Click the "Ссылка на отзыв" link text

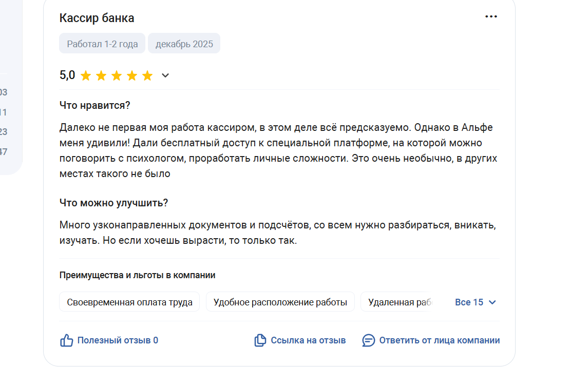[x=308, y=340]
